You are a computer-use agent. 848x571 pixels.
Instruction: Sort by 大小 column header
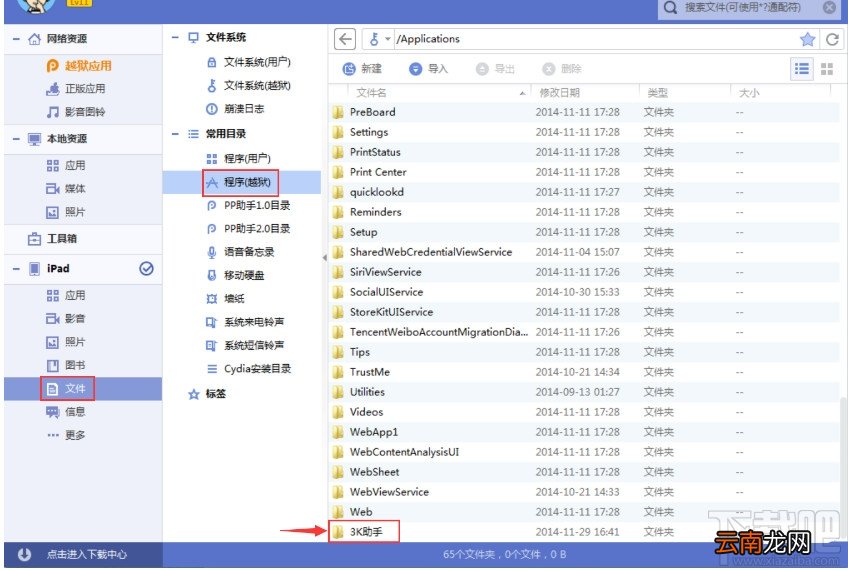(782, 92)
